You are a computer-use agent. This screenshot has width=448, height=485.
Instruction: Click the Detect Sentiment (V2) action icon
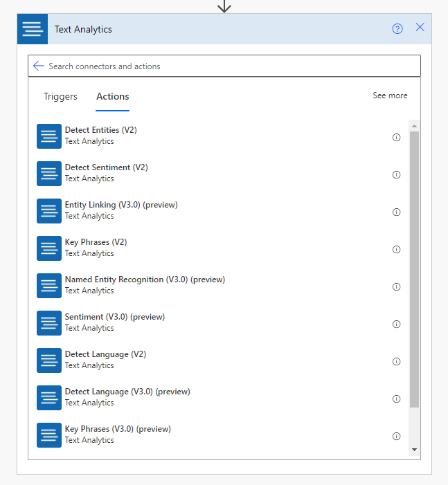(49, 174)
